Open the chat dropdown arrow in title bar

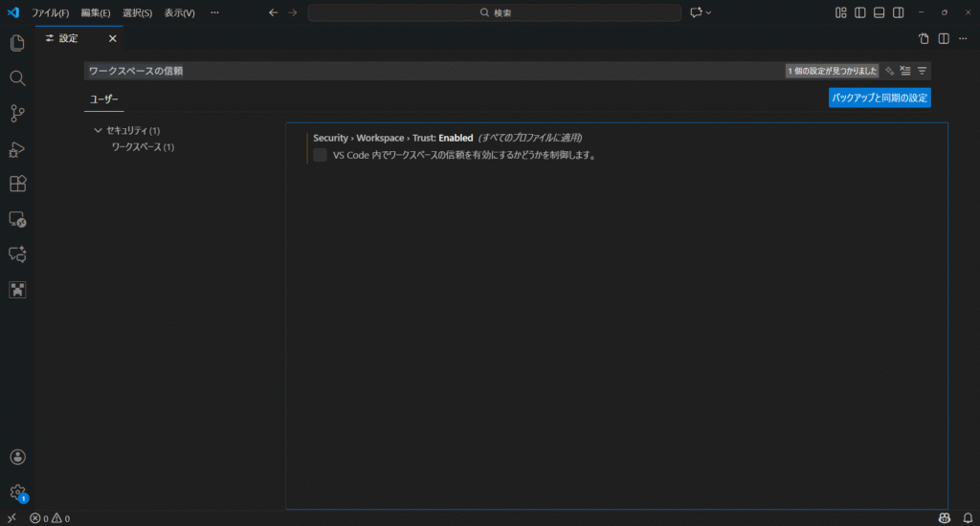coord(708,12)
